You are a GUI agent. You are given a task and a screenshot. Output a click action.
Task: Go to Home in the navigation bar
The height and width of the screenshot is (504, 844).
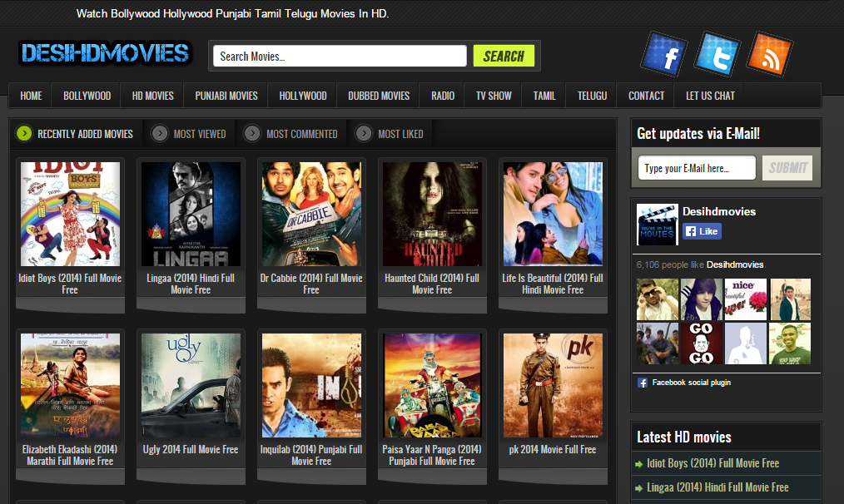(31, 96)
